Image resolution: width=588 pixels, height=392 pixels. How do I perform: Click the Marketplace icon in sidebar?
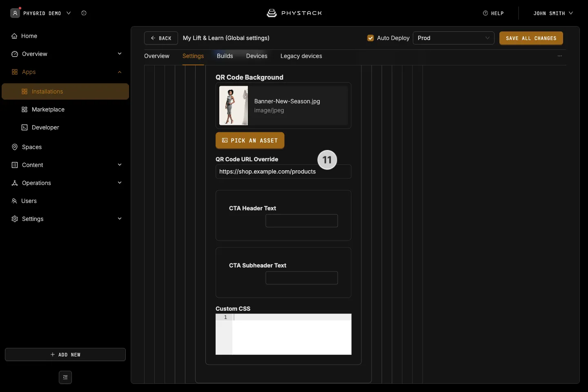point(24,109)
